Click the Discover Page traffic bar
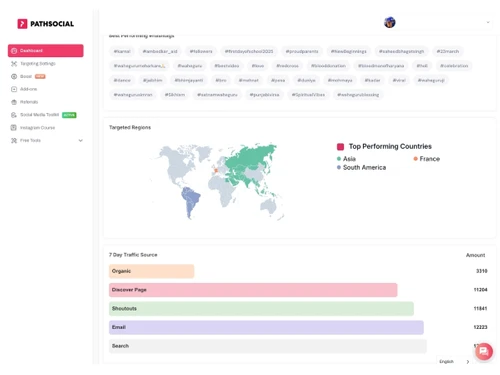The image size is (500, 375). 253,290
